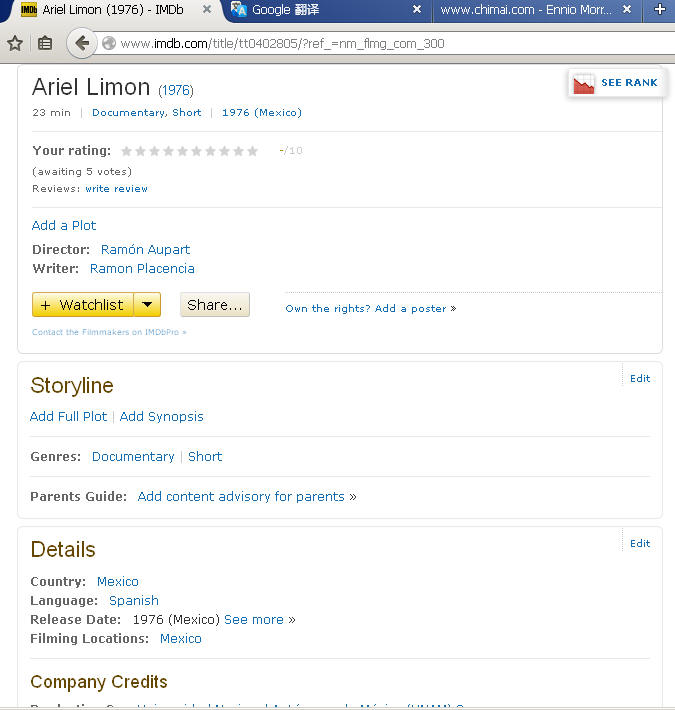Image resolution: width=675 pixels, height=710 pixels.
Task: Click the Ariel Limon page title
Action: click(91, 87)
